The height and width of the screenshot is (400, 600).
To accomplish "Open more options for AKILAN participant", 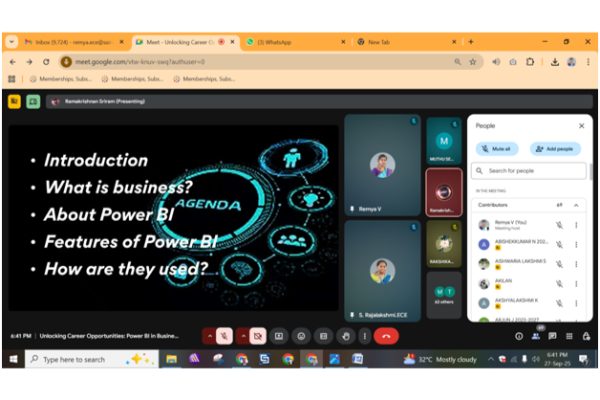I will pyautogui.click(x=575, y=283).
